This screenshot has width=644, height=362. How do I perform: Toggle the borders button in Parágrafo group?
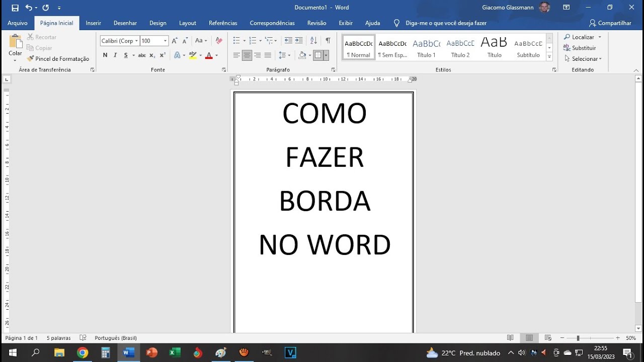[x=318, y=55]
